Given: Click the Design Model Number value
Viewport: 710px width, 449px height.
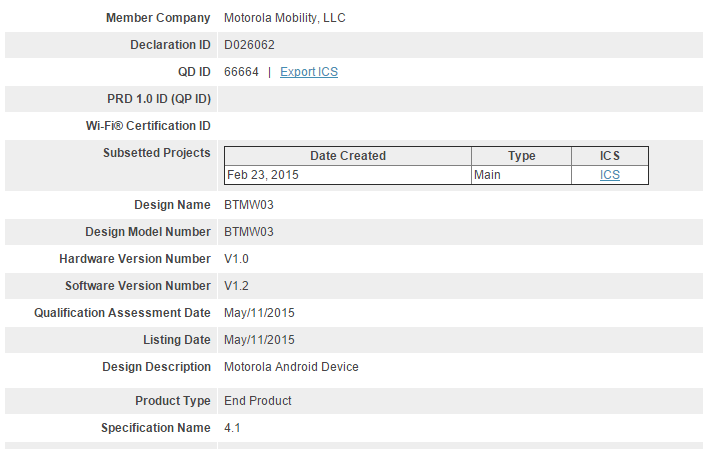Looking at the screenshot, I should click(x=249, y=232).
